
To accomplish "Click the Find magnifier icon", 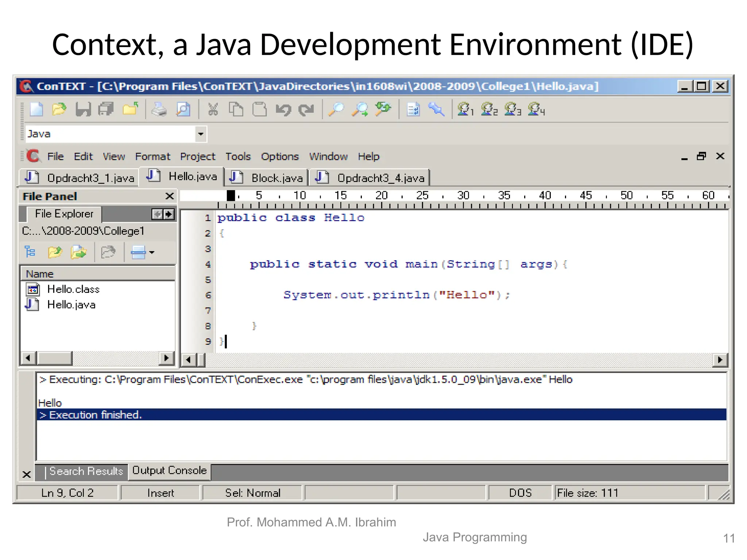I will point(336,109).
